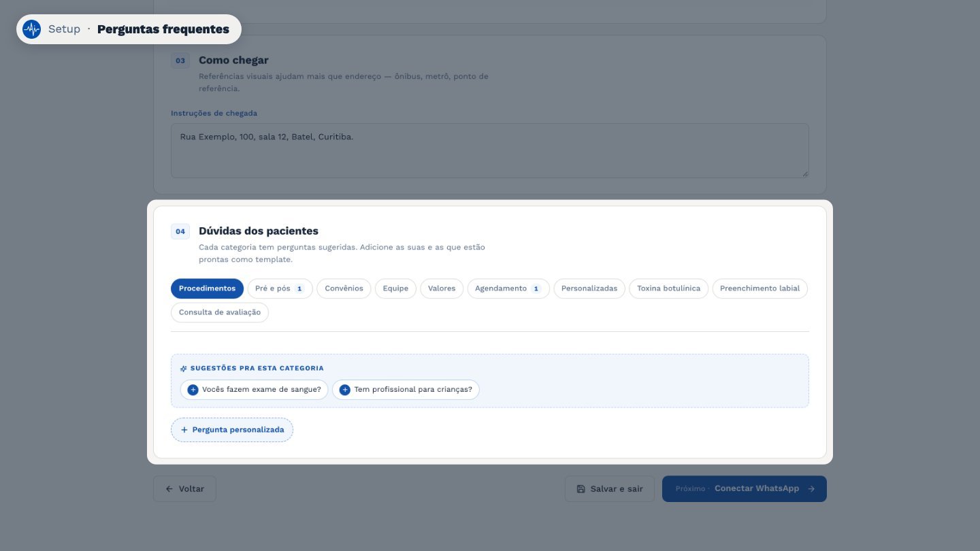Add a Pergunta personalizada
Image resolution: width=980 pixels, height=551 pixels.
point(232,430)
